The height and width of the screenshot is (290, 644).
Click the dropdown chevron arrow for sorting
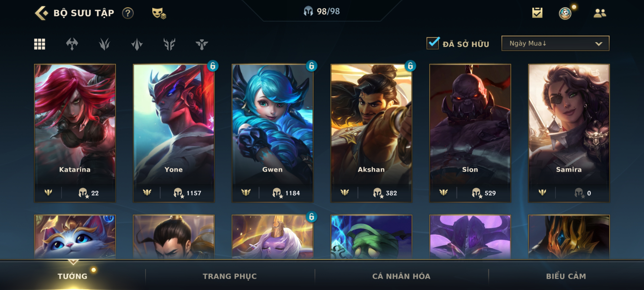click(x=599, y=44)
